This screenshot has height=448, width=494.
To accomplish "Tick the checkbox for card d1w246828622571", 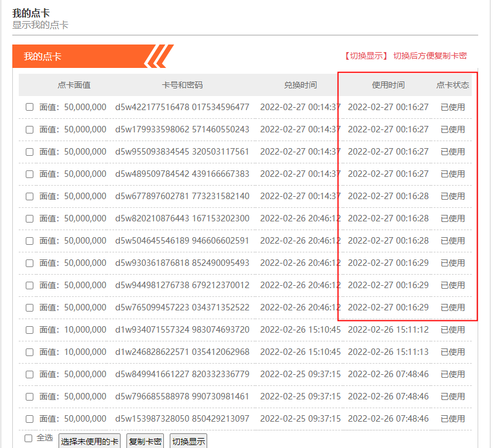I will (30, 352).
